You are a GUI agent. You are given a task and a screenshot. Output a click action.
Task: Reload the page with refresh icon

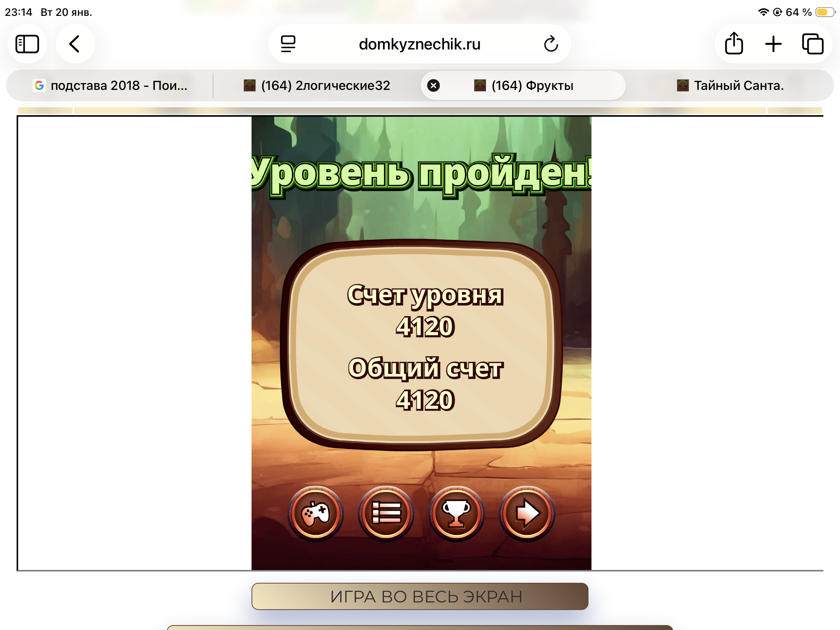[551, 44]
